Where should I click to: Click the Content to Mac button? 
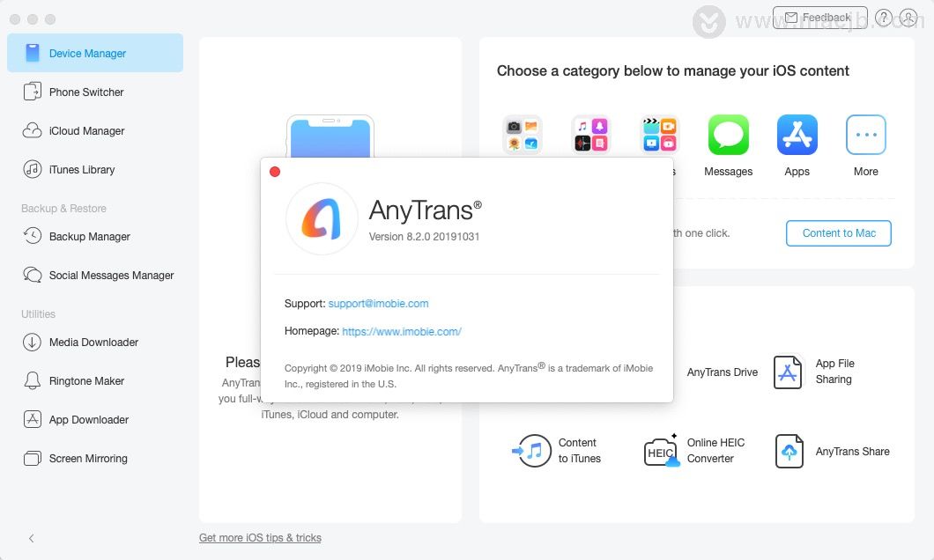pos(839,233)
